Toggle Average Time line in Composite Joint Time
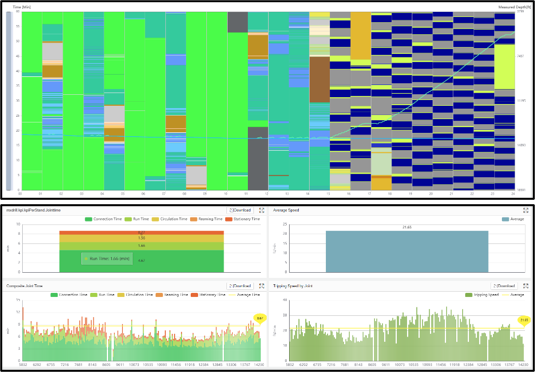535x372 pixels. click(x=245, y=295)
